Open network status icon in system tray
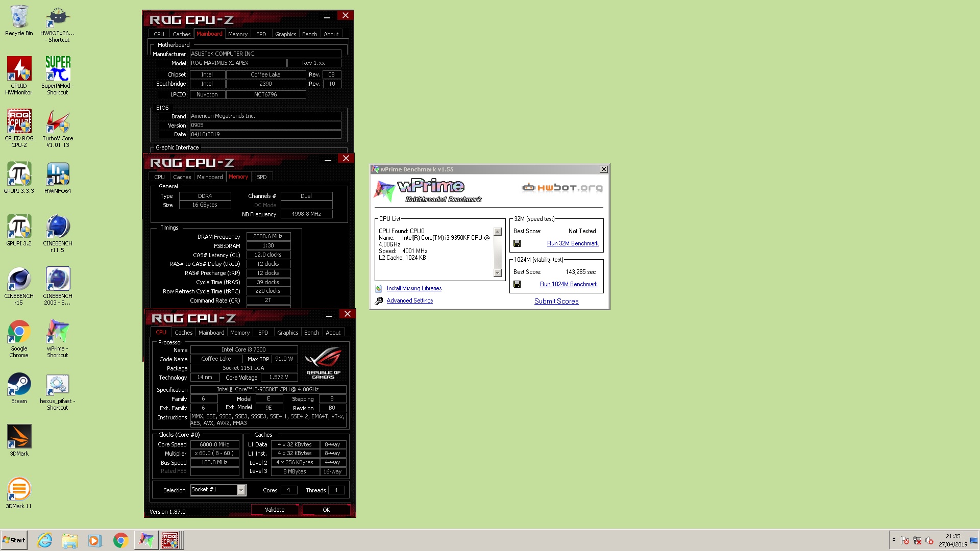The height and width of the screenshot is (551, 980). (917, 540)
